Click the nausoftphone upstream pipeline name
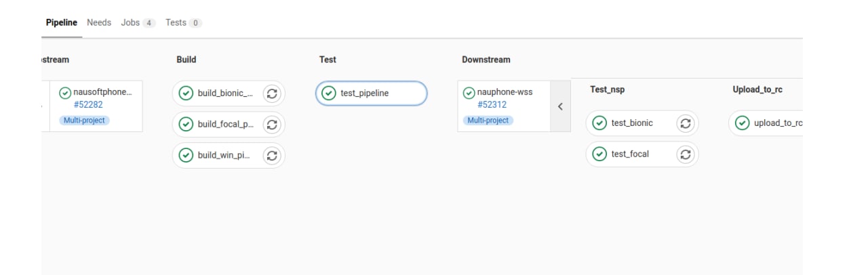 [103, 93]
